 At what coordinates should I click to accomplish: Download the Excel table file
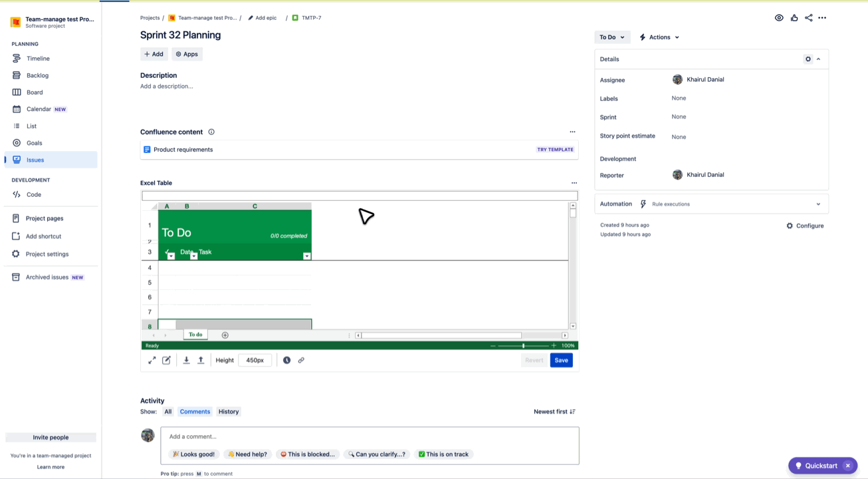pyautogui.click(x=187, y=360)
